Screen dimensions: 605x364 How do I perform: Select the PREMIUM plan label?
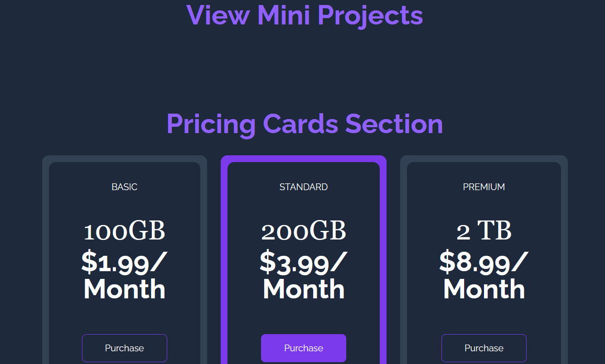tap(484, 187)
